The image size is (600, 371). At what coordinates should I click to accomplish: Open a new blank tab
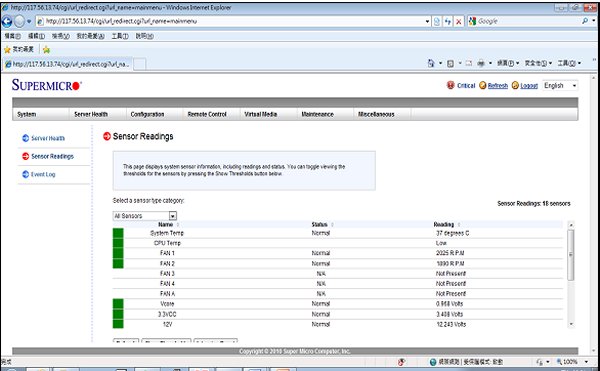pos(139,64)
